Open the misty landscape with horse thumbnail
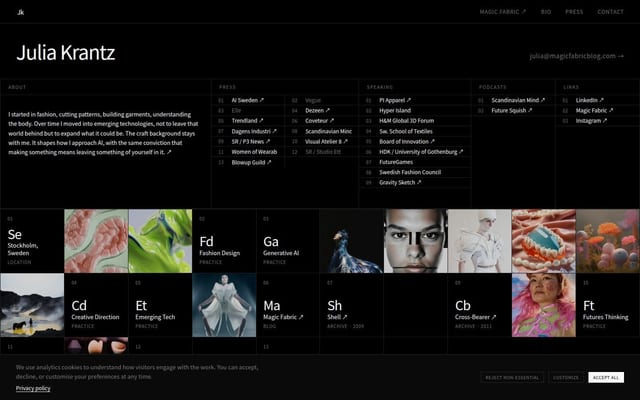This screenshot has height=400, width=640. coord(32,305)
